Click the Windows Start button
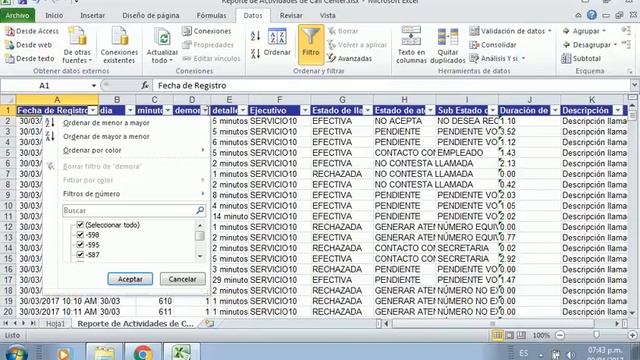640x360 pixels. tap(16, 353)
